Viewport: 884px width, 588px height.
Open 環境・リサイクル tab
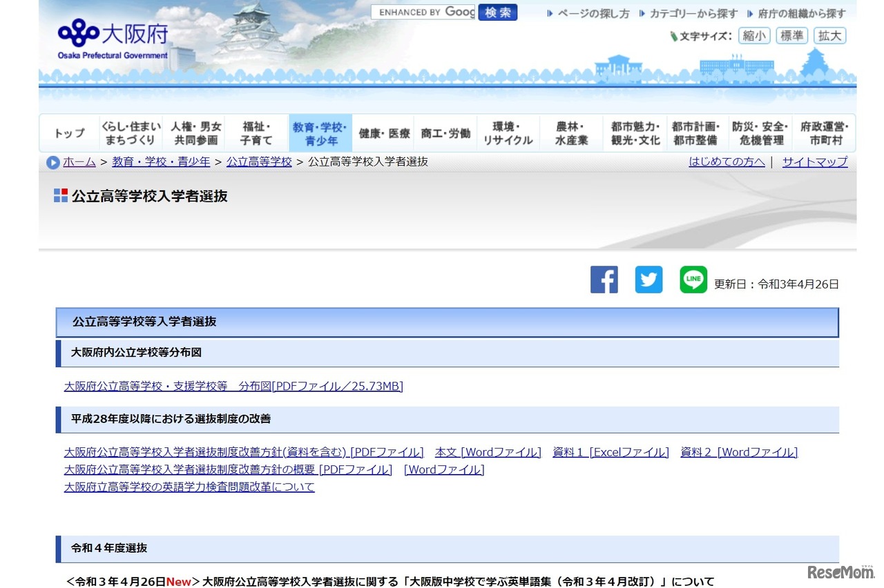click(x=508, y=133)
